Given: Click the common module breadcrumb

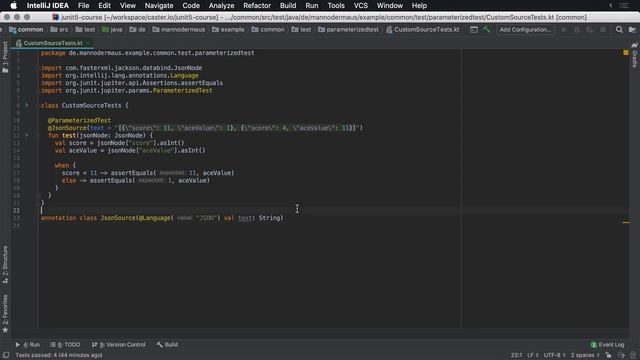Looking at the screenshot, I should coord(26,29).
